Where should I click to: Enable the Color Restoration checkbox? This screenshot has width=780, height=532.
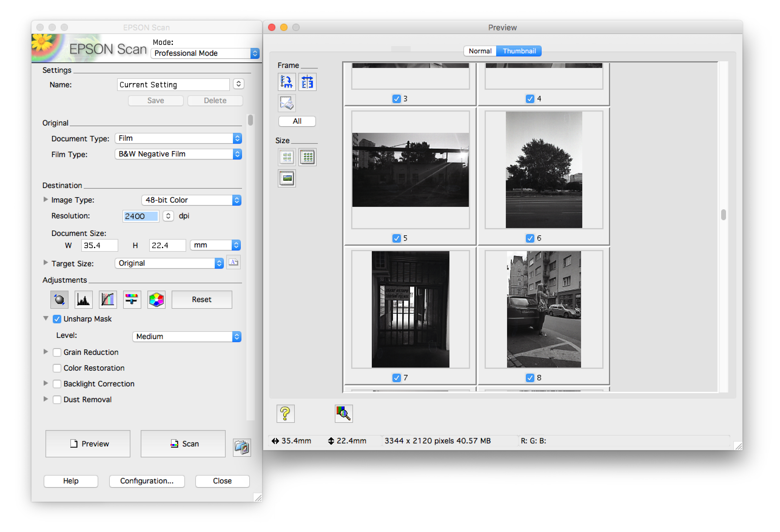coord(57,368)
